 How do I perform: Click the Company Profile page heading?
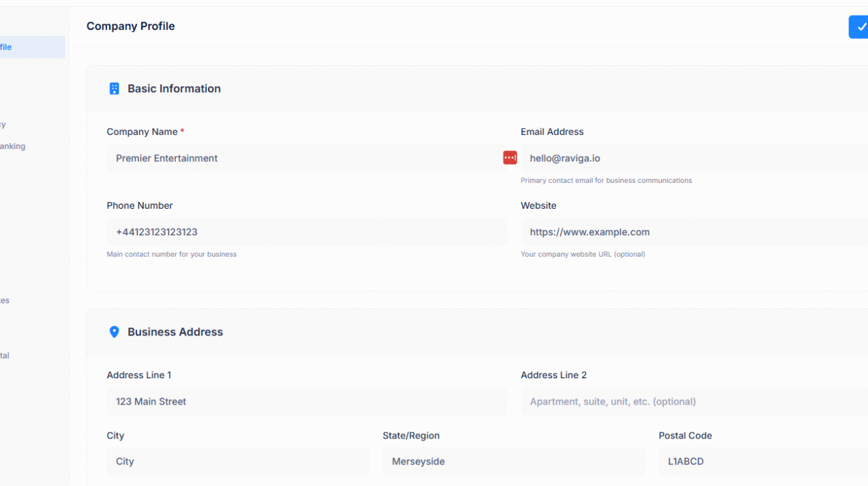click(x=130, y=26)
